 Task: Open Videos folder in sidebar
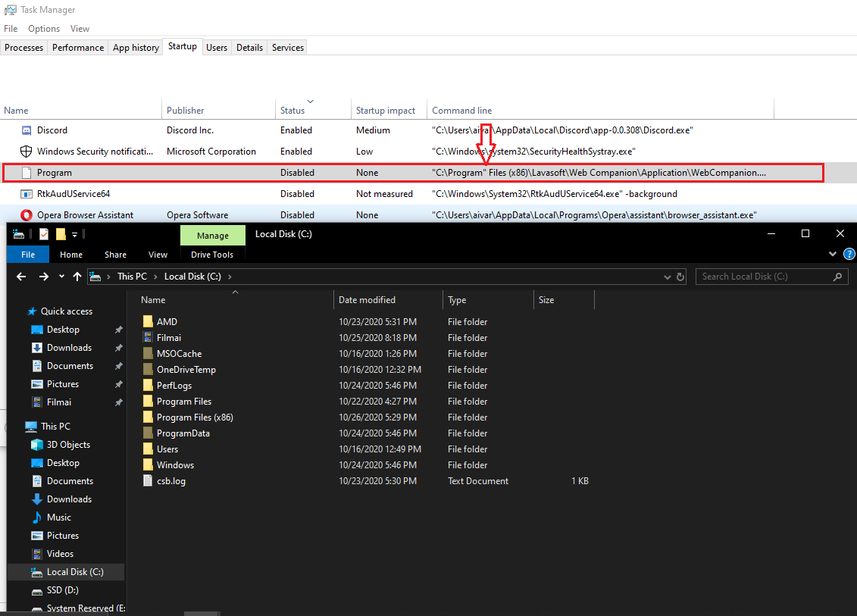click(60, 554)
